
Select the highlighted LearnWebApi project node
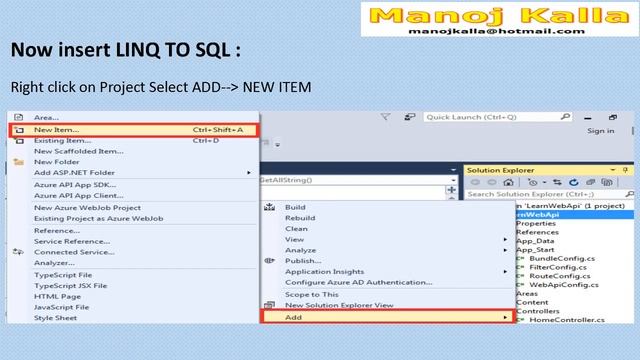pyautogui.click(x=575, y=215)
